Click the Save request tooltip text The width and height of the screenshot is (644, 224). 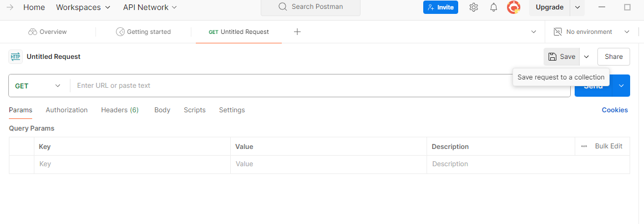pyautogui.click(x=561, y=77)
